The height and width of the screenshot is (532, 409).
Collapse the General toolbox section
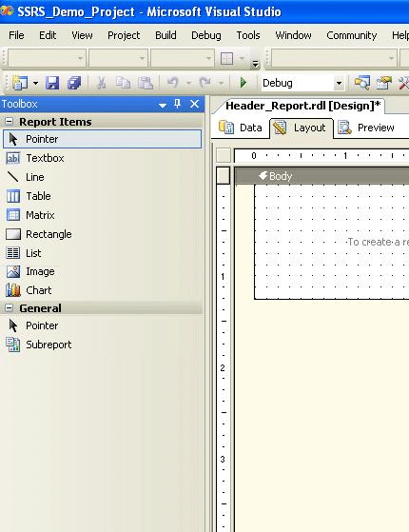click(x=10, y=307)
